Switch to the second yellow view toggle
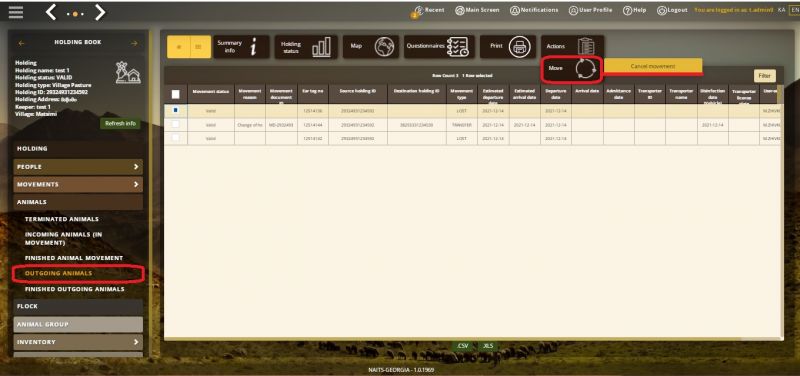This screenshot has height=376, width=800. [200, 47]
